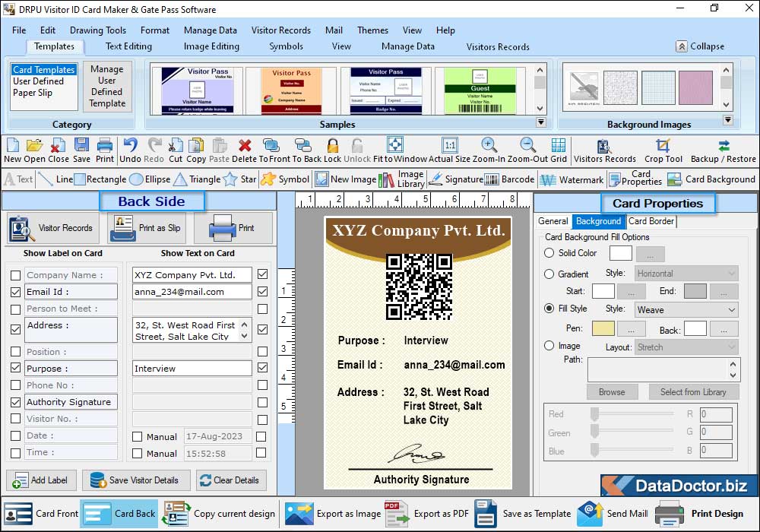Send object To Back icon
The width and height of the screenshot is (760, 532).
pos(303,145)
